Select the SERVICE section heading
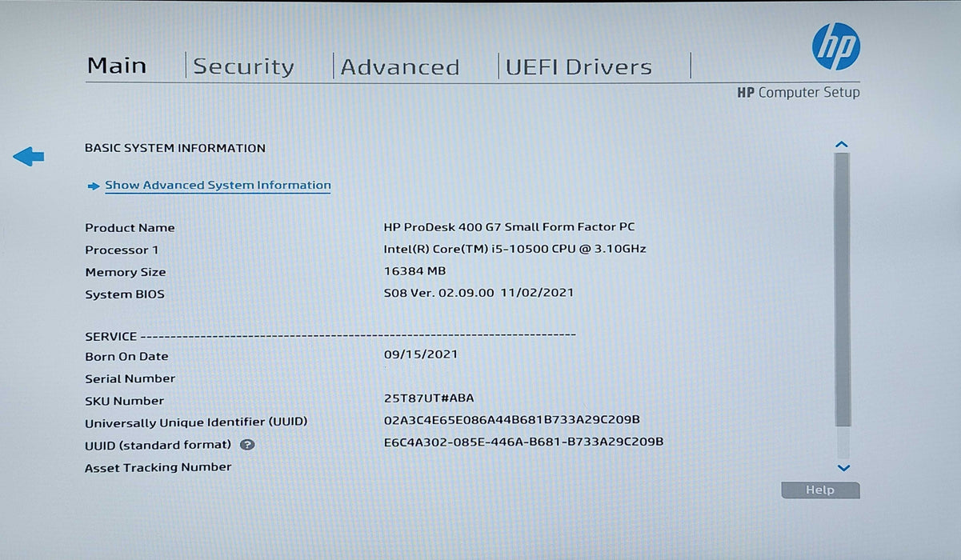Viewport: 961px width, 560px height. point(110,337)
